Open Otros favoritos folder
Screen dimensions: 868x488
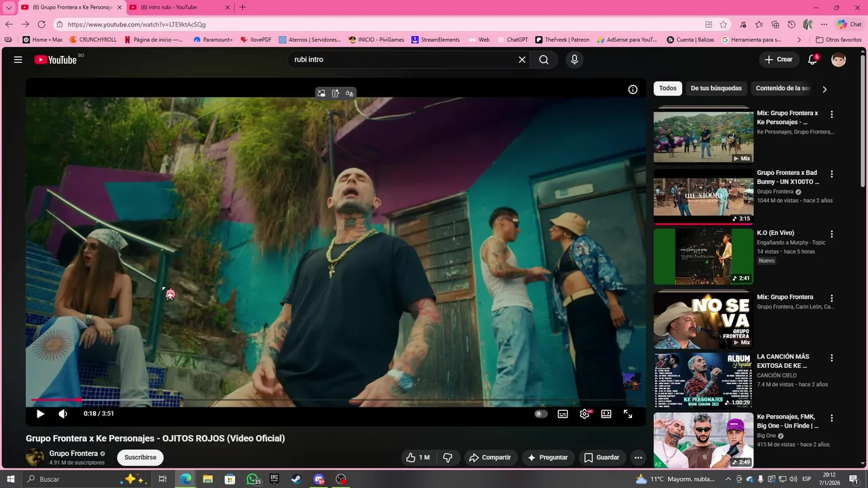pyautogui.click(x=838, y=40)
